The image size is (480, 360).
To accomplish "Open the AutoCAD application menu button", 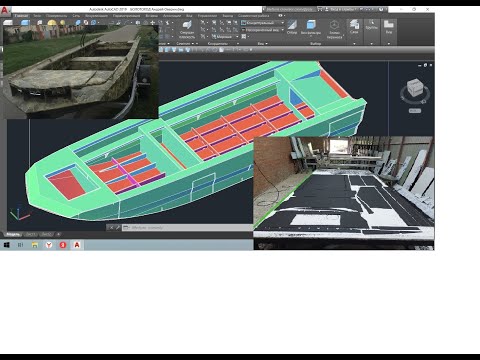I will [x=5, y=11].
